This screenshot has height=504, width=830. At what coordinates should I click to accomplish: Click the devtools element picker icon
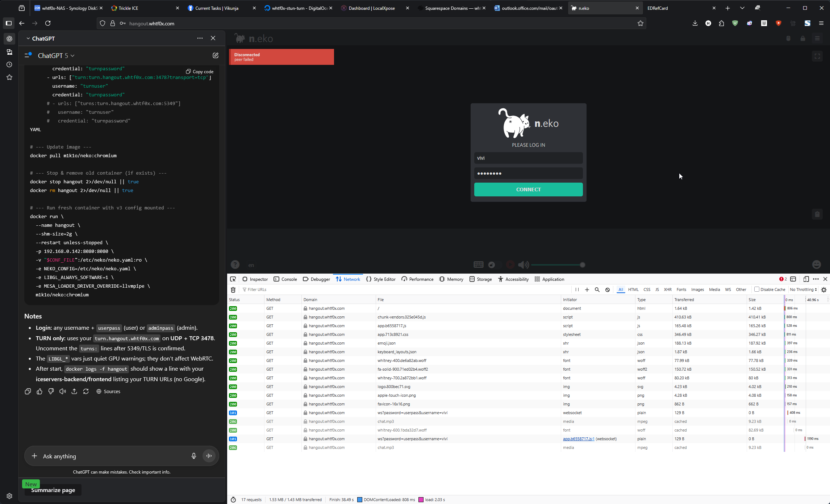(x=233, y=279)
